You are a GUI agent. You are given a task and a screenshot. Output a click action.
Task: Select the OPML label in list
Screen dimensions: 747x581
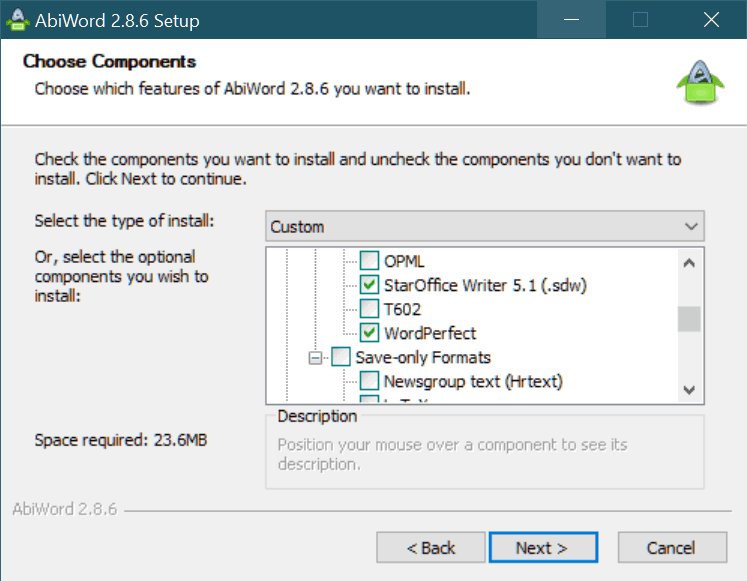click(x=404, y=261)
